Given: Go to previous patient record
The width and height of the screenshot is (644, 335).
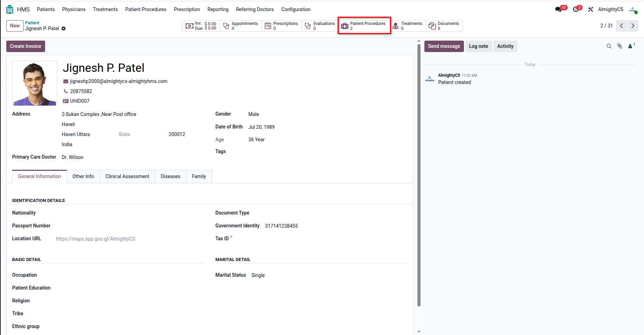Looking at the screenshot, I should coord(621,26).
